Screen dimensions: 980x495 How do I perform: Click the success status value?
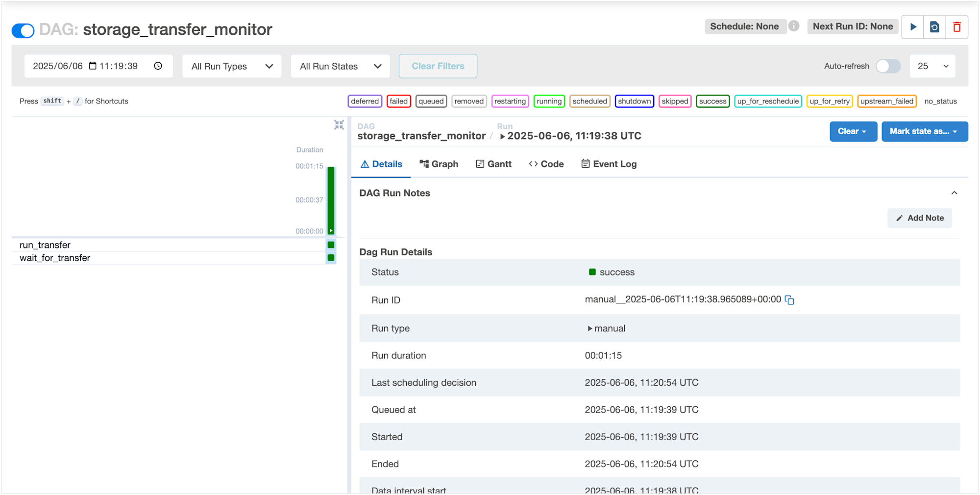(612, 272)
